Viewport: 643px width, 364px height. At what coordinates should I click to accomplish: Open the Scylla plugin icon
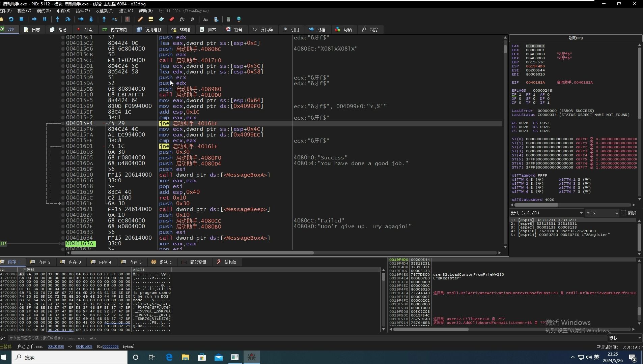(128, 19)
